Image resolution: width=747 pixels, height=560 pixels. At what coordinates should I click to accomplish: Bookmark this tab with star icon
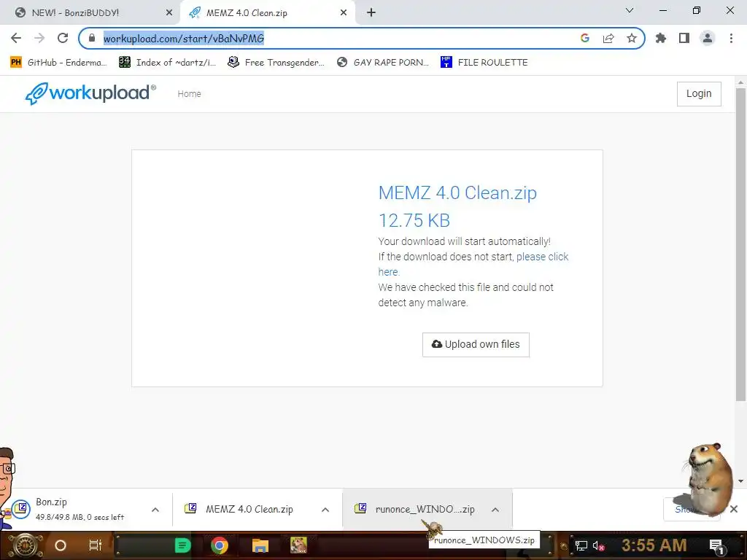(632, 38)
